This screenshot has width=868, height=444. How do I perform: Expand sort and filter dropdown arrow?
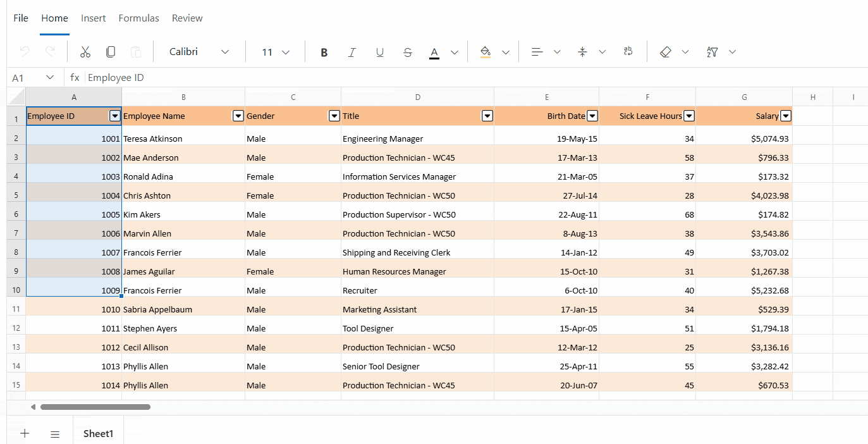click(x=733, y=52)
